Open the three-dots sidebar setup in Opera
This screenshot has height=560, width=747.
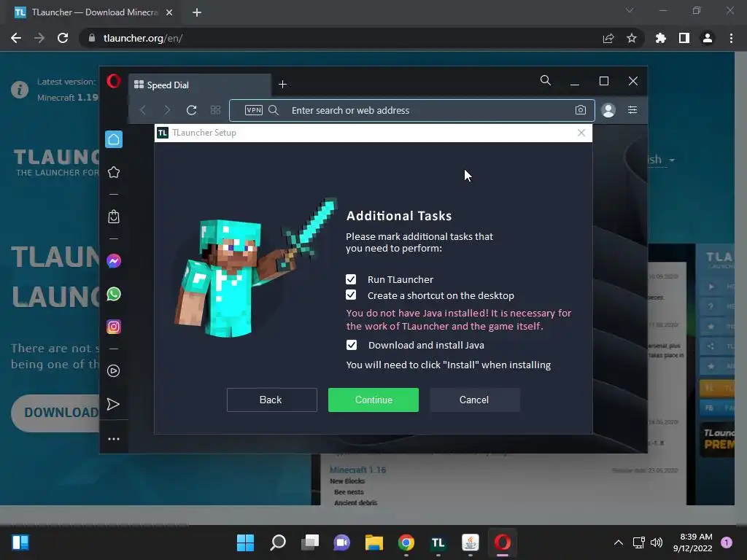[x=113, y=438]
